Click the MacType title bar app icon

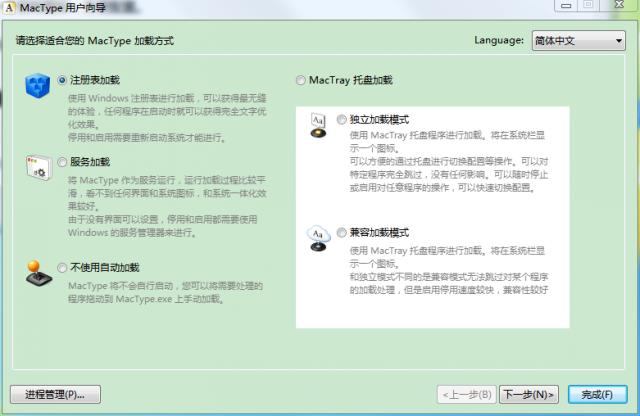[9, 7]
